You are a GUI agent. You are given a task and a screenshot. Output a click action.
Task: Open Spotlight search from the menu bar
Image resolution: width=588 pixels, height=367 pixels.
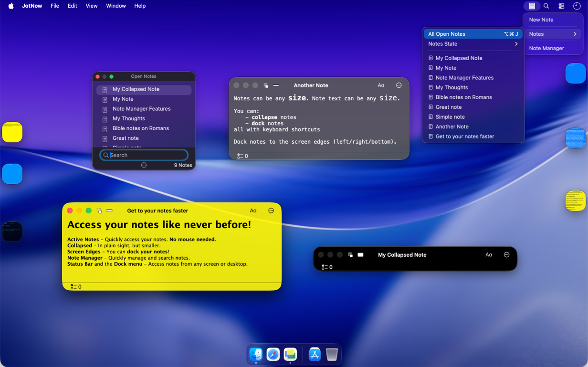(x=546, y=6)
